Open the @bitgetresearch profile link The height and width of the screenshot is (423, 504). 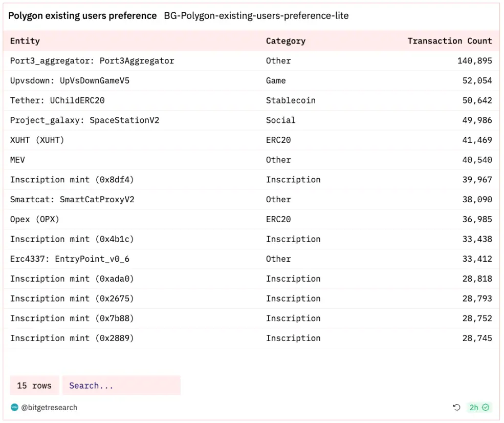[49, 408]
